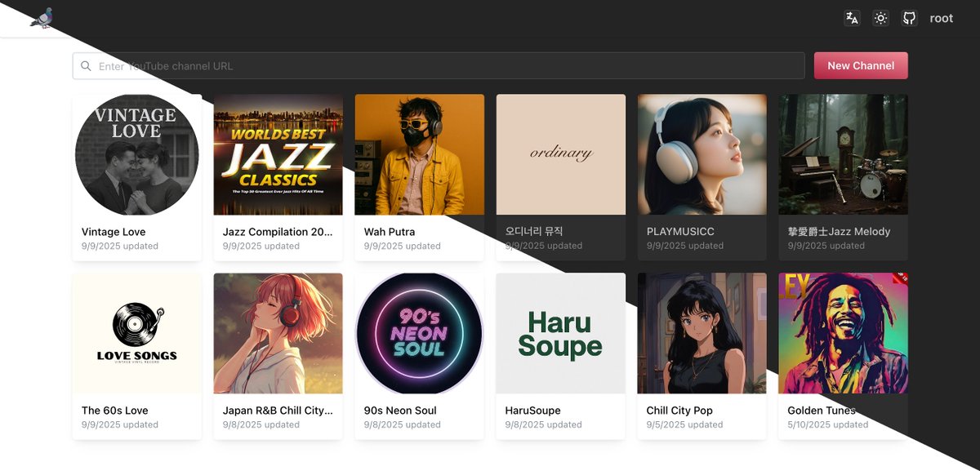
Task: Open the Worlds Best Jazz Classics cover
Action: (x=278, y=154)
